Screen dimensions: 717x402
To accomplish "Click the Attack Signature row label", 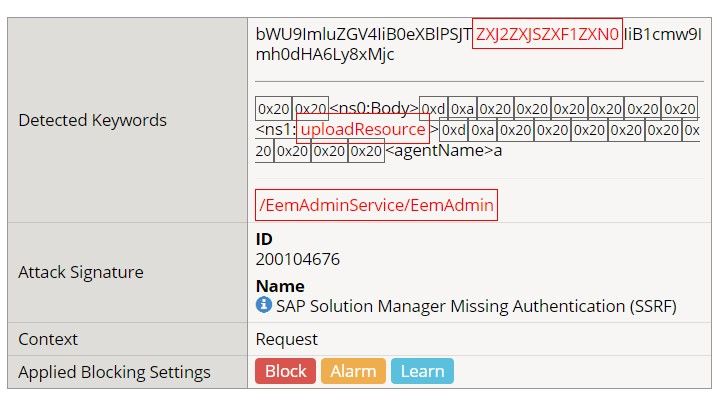I will (x=81, y=272).
